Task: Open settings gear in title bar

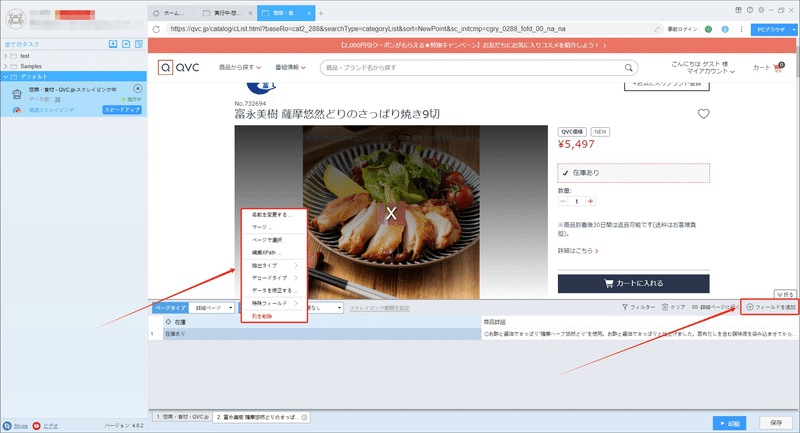Action: [761, 10]
